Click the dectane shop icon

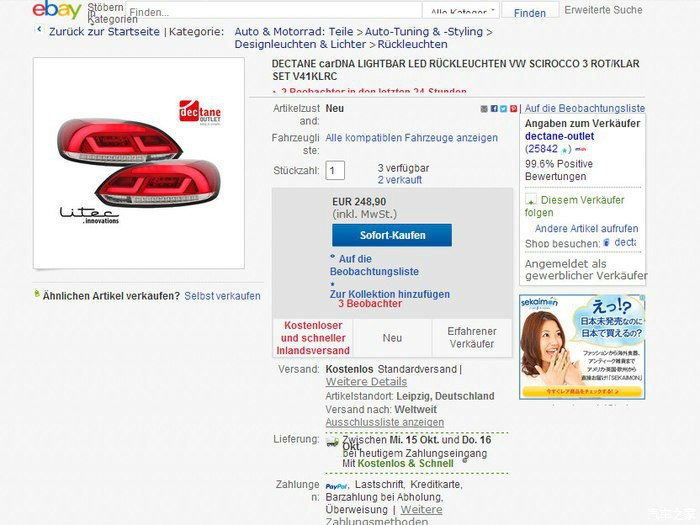click(606, 243)
